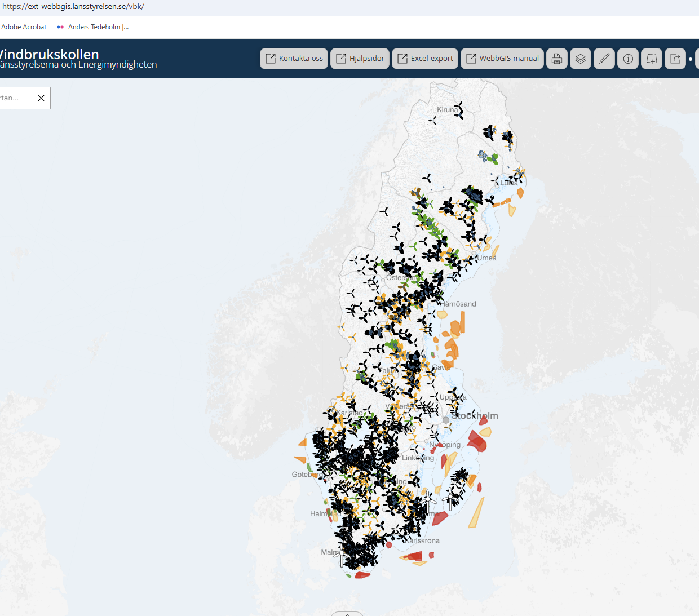The height and width of the screenshot is (616, 699).
Task: Open the Adobe Acrobat bookmark
Action: [24, 27]
